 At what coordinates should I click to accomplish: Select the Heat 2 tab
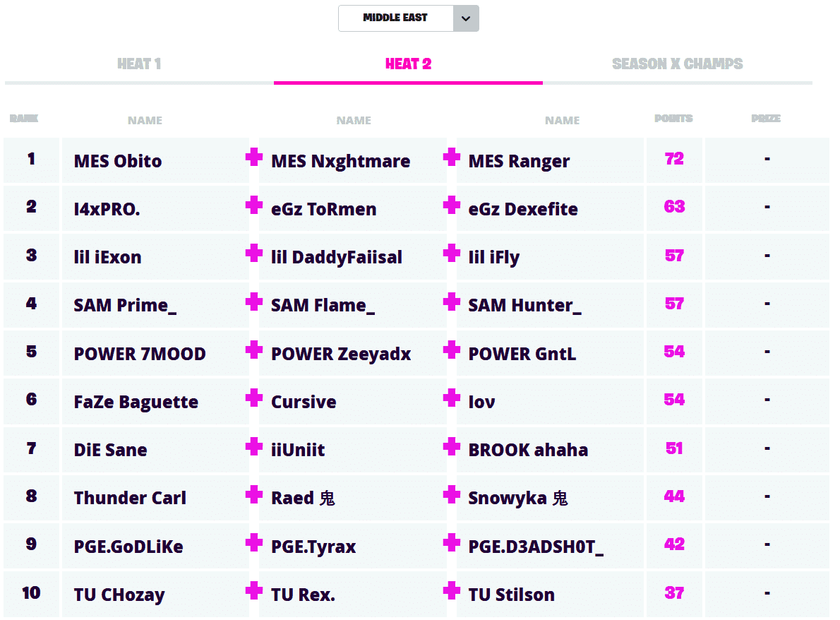pyautogui.click(x=408, y=64)
